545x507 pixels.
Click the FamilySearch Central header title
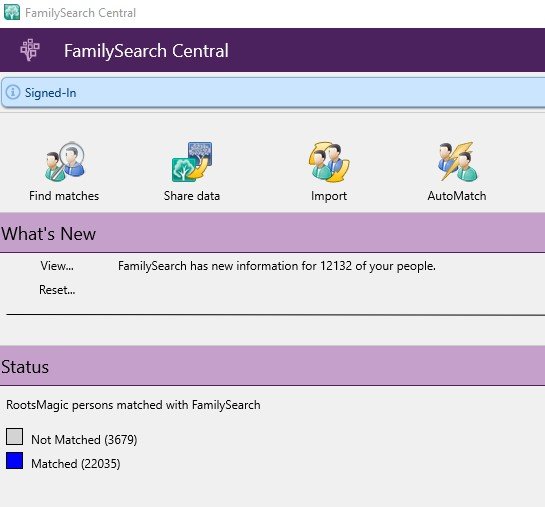(x=146, y=51)
